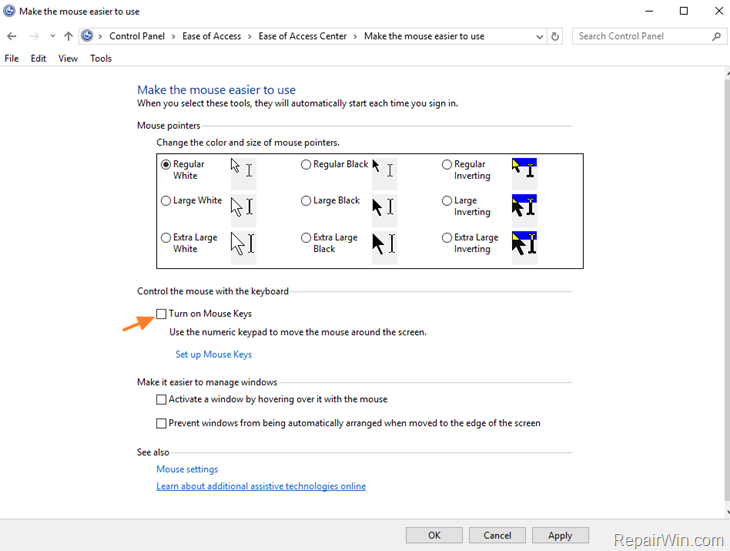This screenshot has height=551, width=730.
Task: Click the scrollbar down arrow
Action: tap(728, 512)
